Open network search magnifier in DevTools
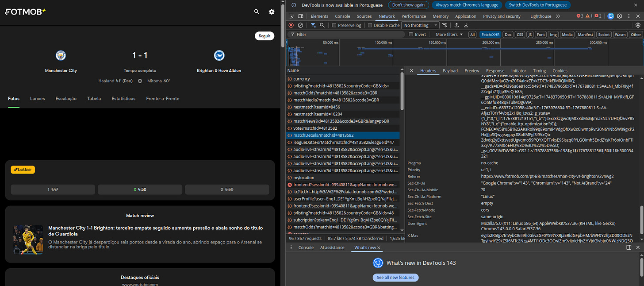The image size is (644, 286). pos(322,25)
